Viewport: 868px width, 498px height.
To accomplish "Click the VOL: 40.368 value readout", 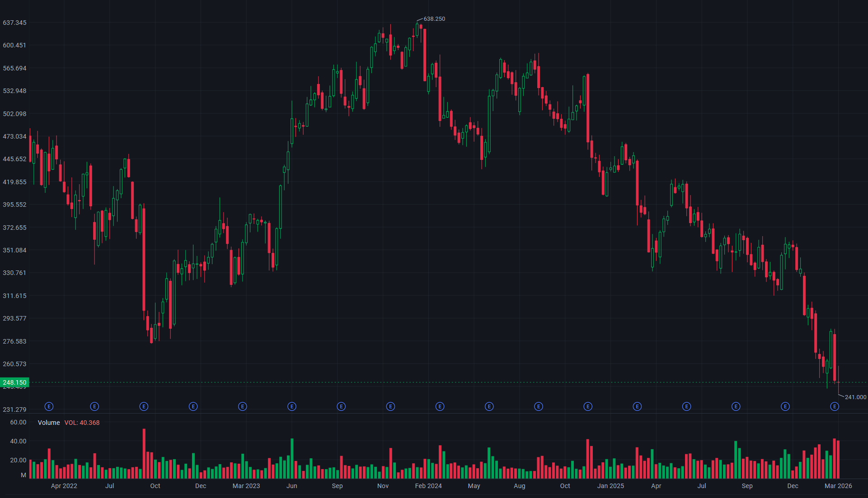I will [x=82, y=423].
